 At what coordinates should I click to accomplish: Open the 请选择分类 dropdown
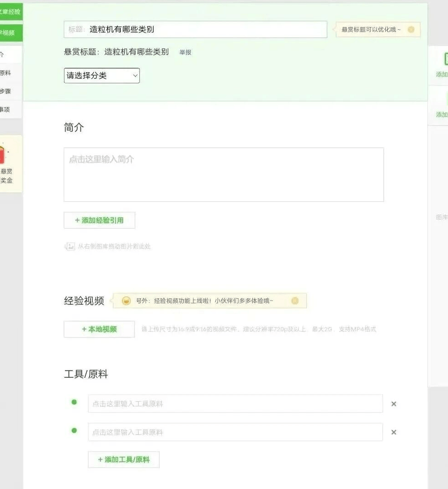click(102, 76)
